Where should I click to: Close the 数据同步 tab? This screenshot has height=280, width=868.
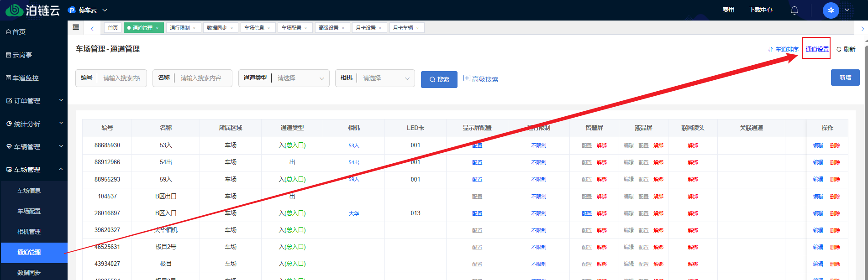point(231,28)
